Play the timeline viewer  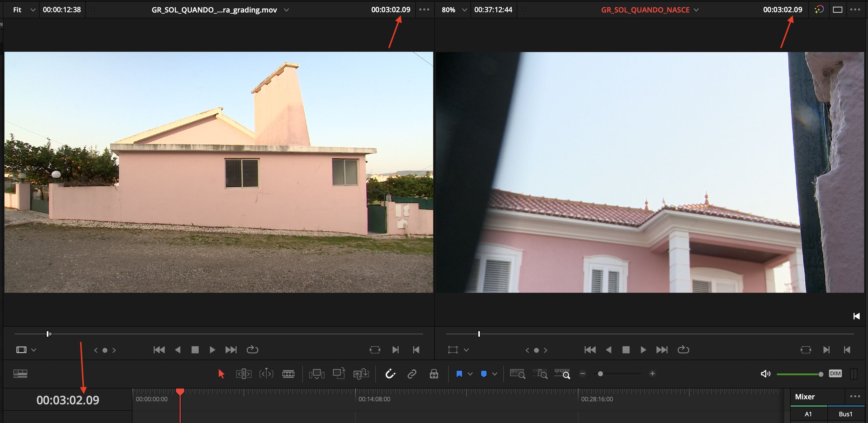(x=643, y=350)
